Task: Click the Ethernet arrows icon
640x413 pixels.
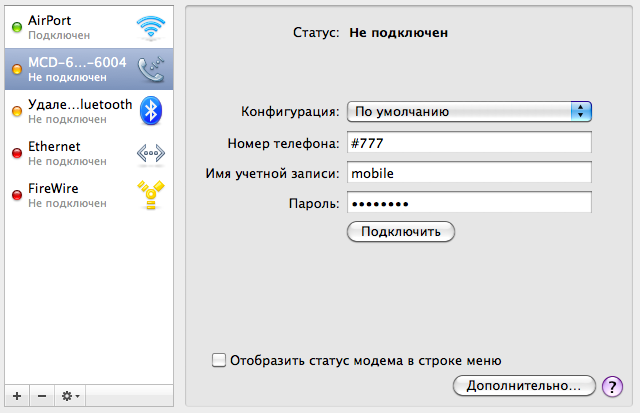Action: [x=152, y=152]
